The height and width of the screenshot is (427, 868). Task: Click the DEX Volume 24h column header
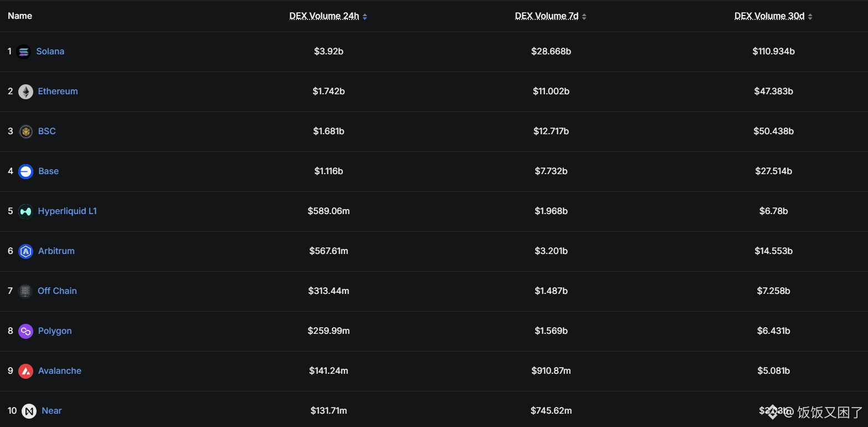coord(324,16)
